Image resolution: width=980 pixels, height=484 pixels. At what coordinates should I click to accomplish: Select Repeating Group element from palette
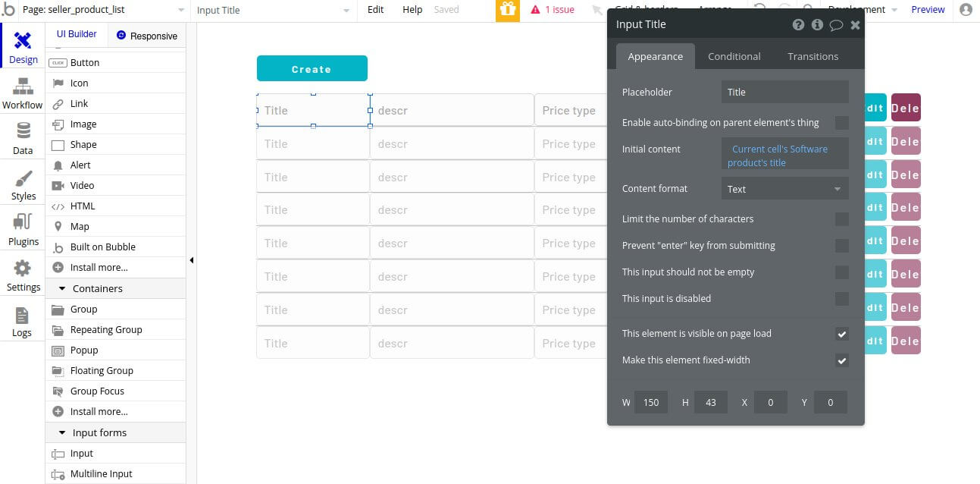click(x=106, y=330)
